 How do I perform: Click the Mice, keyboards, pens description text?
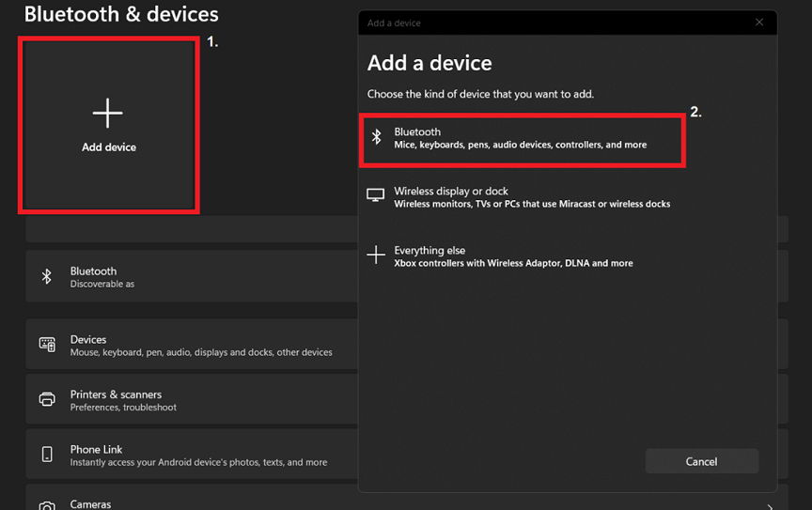[x=521, y=145]
